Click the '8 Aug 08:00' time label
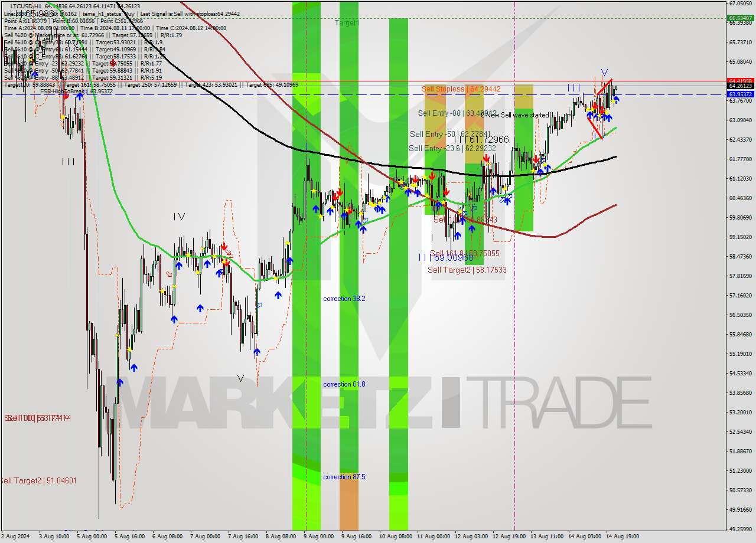756x543 pixels. point(281,537)
